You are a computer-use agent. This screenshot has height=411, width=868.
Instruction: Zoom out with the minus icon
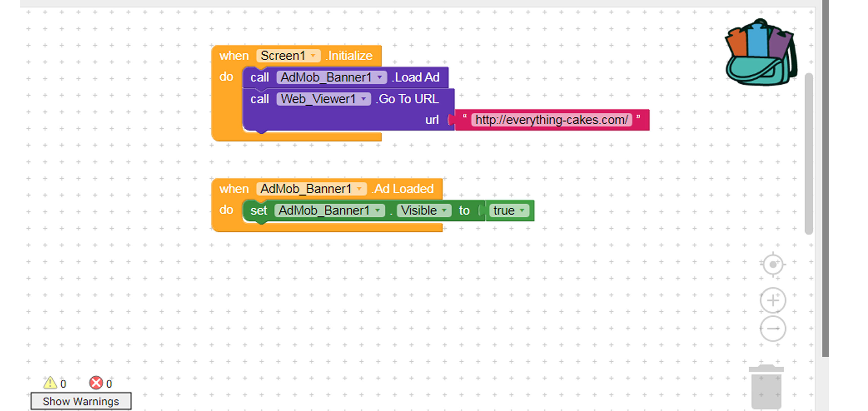(773, 328)
